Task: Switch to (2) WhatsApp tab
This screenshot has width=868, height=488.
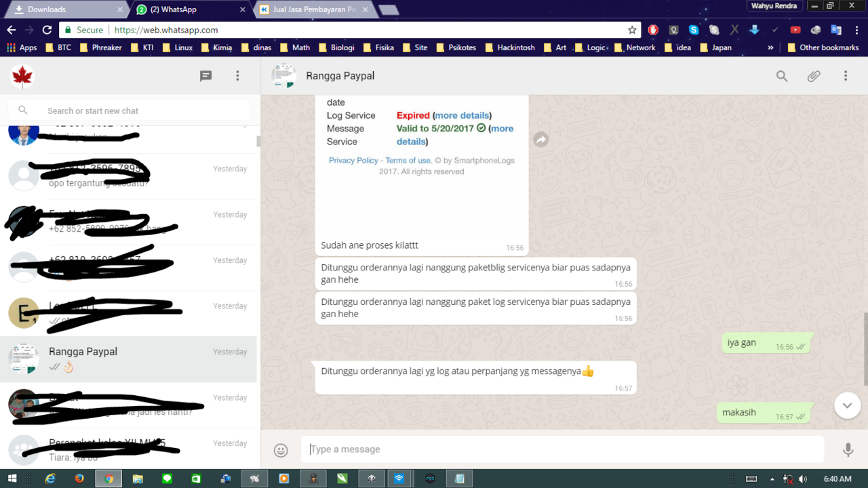Action: (x=190, y=9)
